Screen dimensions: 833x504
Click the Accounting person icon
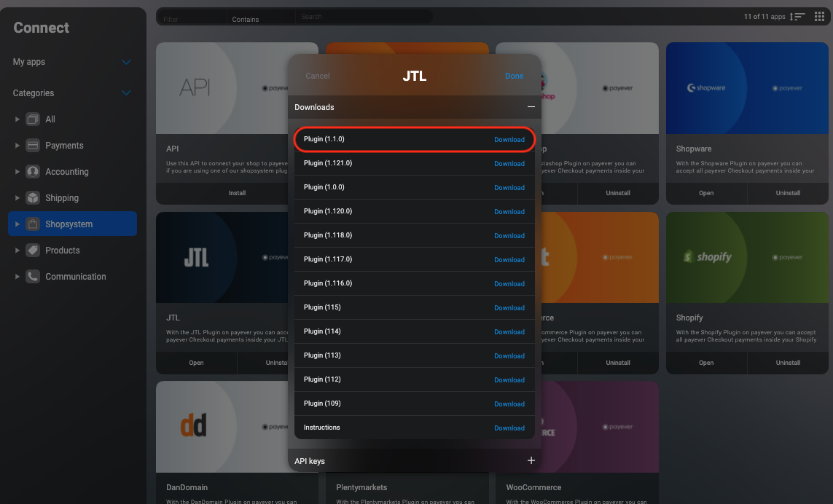[x=33, y=172]
